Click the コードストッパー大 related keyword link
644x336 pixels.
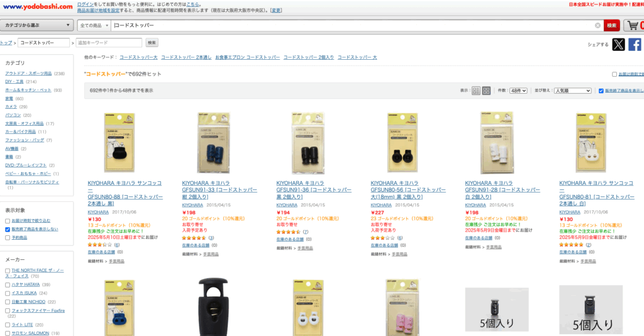tap(138, 57)
